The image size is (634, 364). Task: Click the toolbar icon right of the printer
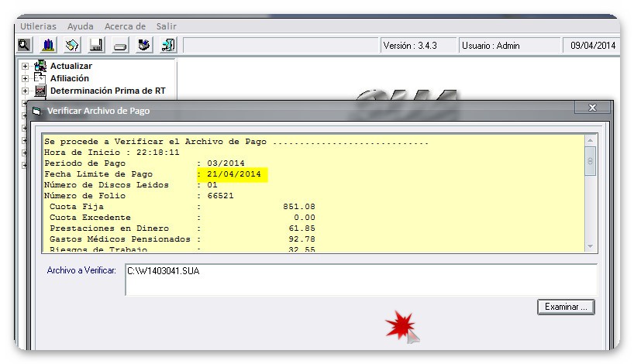point(144,46)
